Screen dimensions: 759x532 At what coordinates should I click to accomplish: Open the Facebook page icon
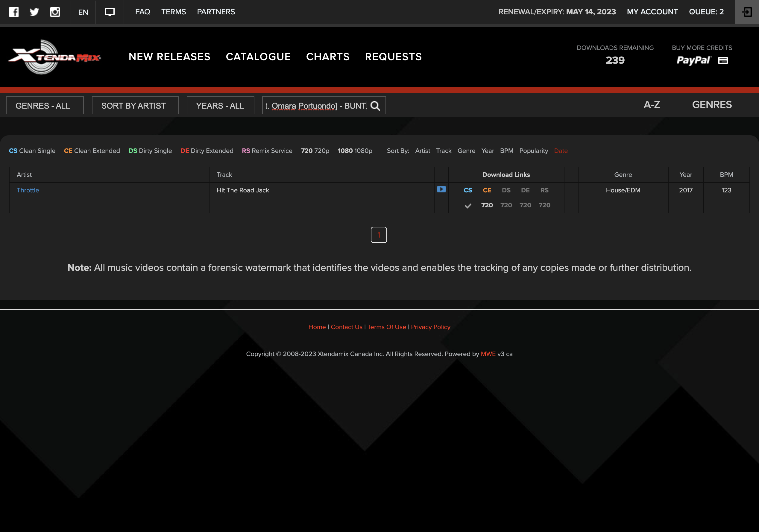pos(13,12)
